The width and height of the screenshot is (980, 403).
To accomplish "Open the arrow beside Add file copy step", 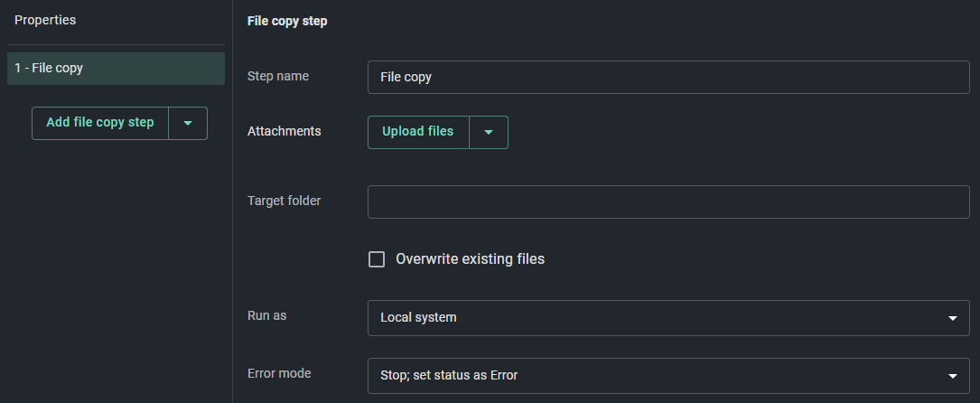I will (x=188, y=123).
